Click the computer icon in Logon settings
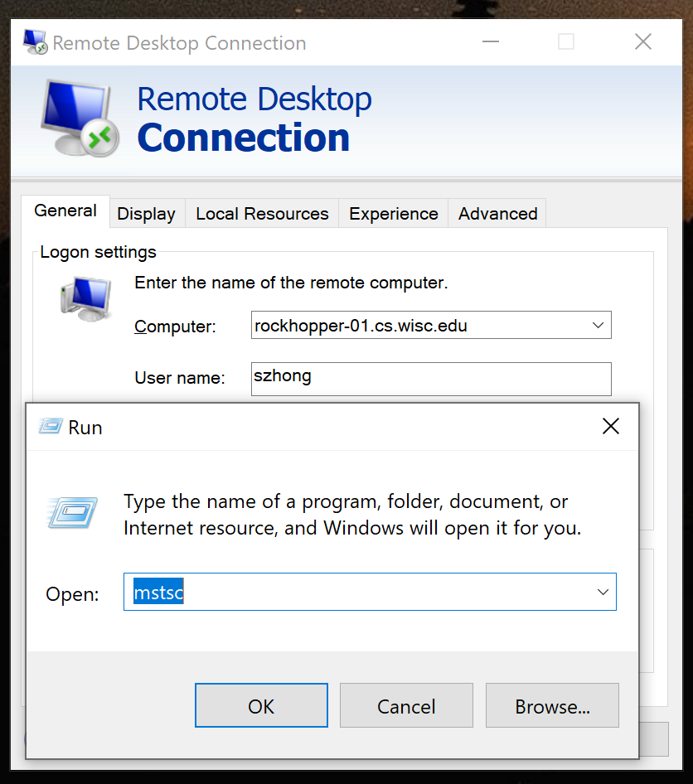This screenshot has height=784, width=693. pyautogui.click(x=85, y=299)
